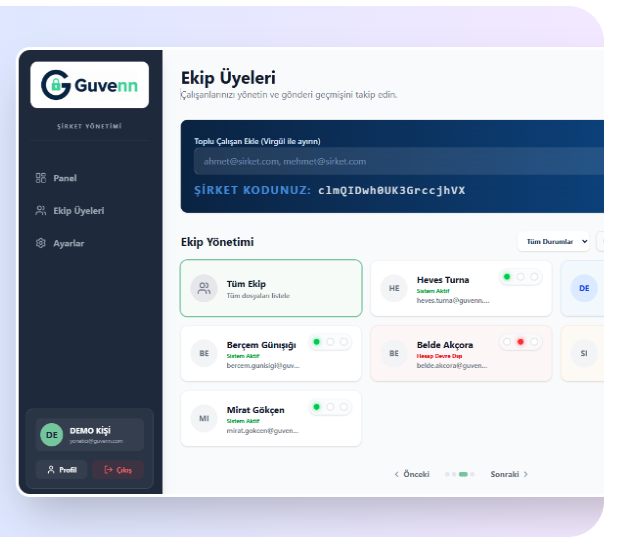Image resolution: width=623 pixels, height=546 pixels.
Task: Go to next page with Sonraki
Action: click(x=509, y=474)
